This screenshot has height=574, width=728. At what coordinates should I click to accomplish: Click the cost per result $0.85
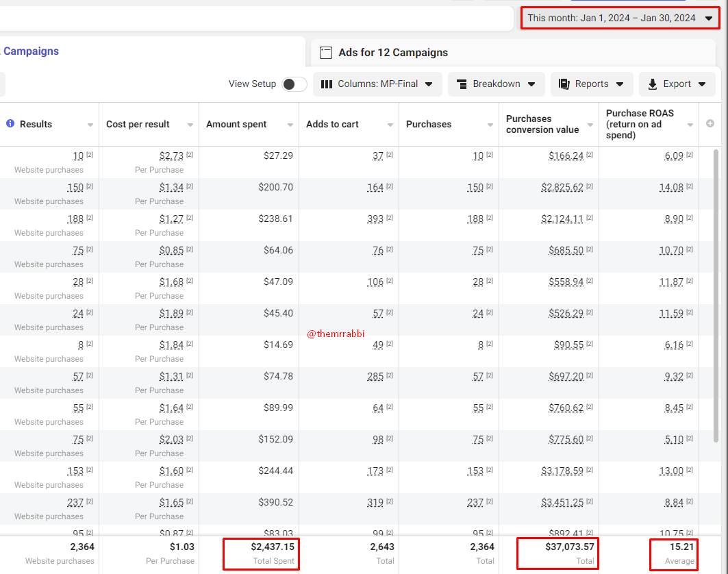[x=171, y=250]
